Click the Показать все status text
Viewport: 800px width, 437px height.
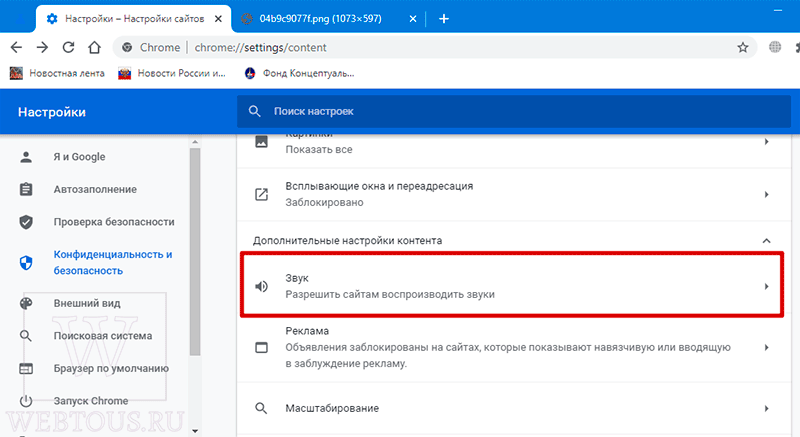click(319, 149)
